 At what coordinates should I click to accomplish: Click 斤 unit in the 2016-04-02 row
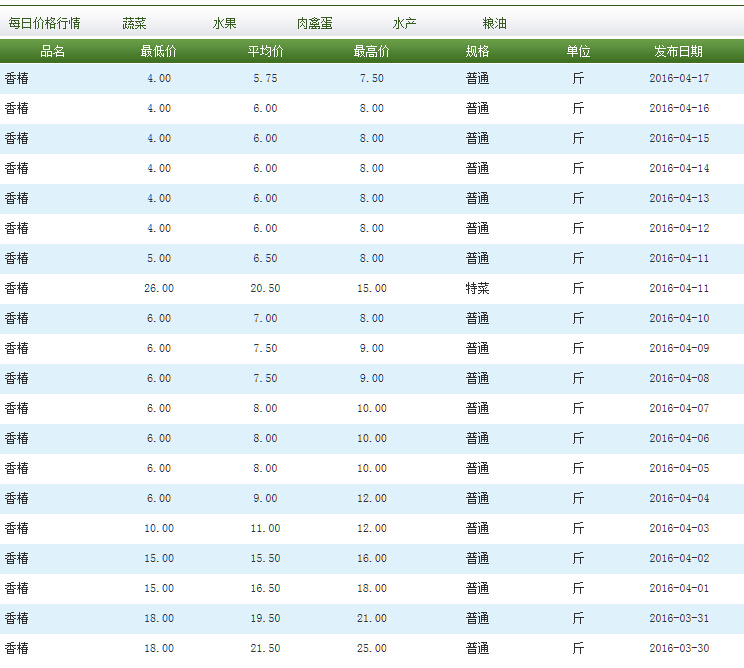point(578,558)
